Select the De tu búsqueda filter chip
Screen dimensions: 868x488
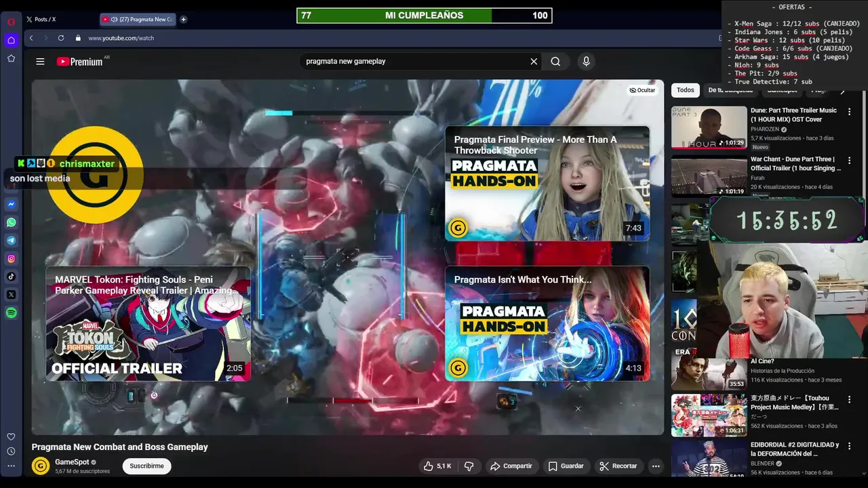click(x=730, y=90)
